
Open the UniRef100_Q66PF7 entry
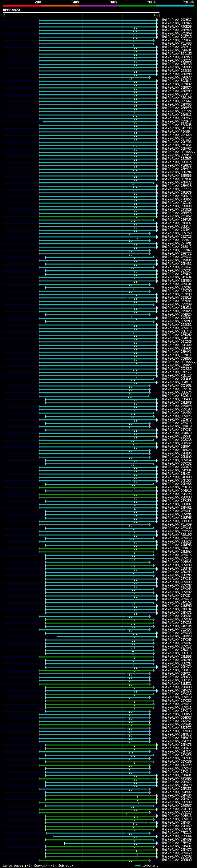(x=177, y=94)
